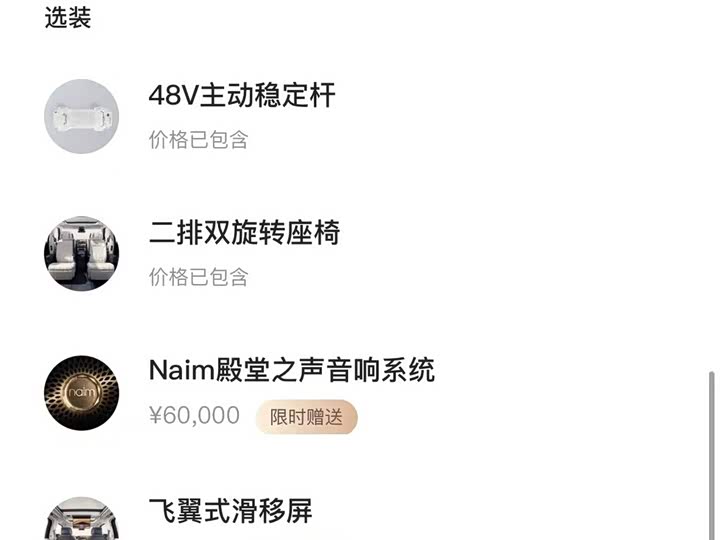Select the 二排双旋转座椅 option title
Viewport: 720px width, 540px height.
point(244,232)
